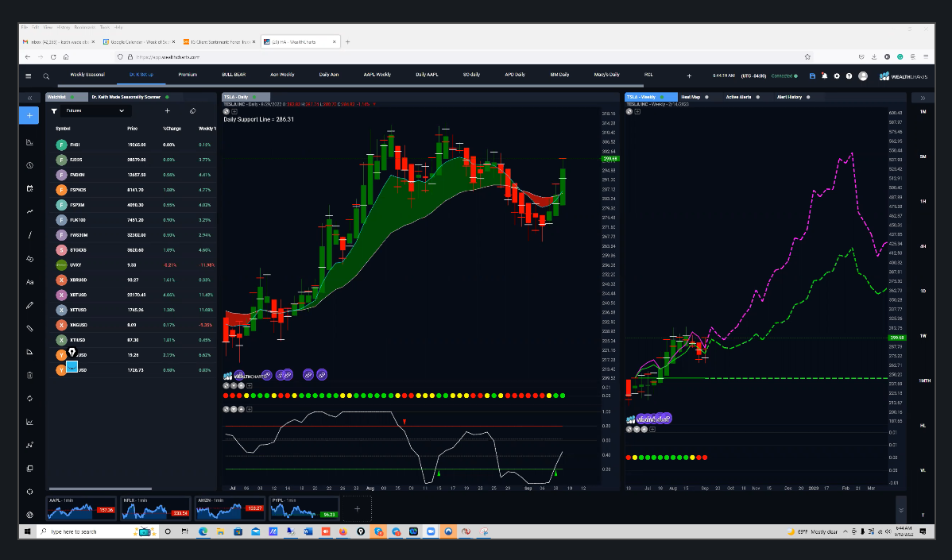Switch to AAPL Weekly workspace tab
This screenshot has width=952, height=560.
pyautogui.click(x=377, y=75)
